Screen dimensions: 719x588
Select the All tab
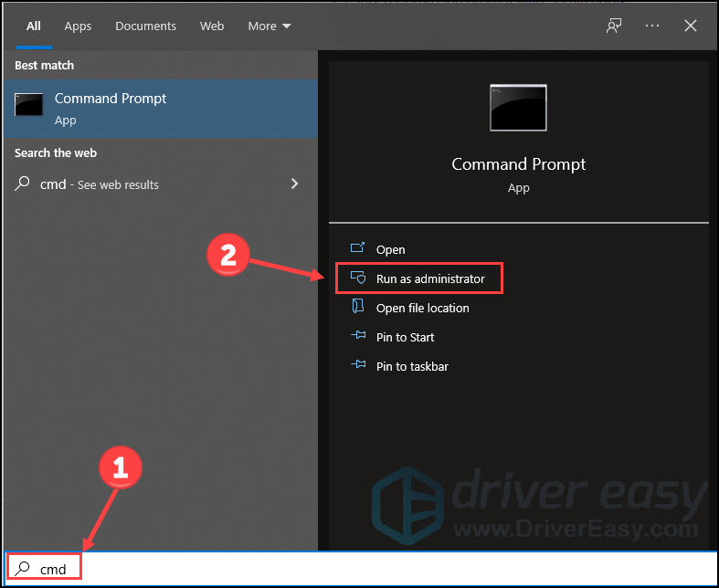click(34, 26)
